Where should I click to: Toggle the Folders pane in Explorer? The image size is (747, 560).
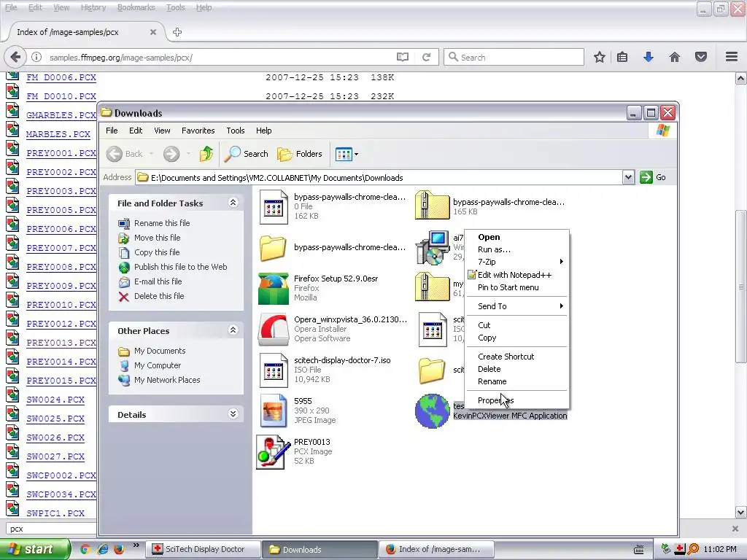coord(300,154)
